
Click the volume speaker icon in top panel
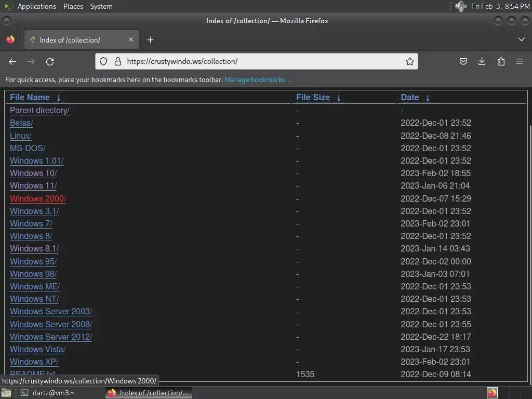point(461,6)
